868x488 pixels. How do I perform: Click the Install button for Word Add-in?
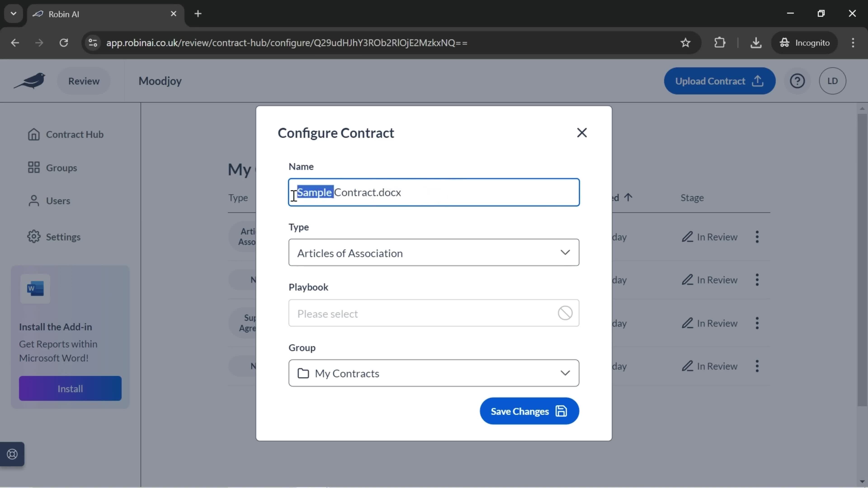pos(70,389)
